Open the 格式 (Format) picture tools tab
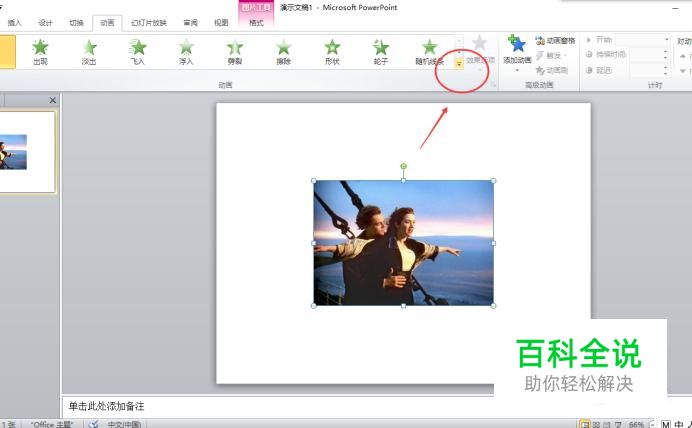Viewport: 692px width, 428px height. [256, 23]
